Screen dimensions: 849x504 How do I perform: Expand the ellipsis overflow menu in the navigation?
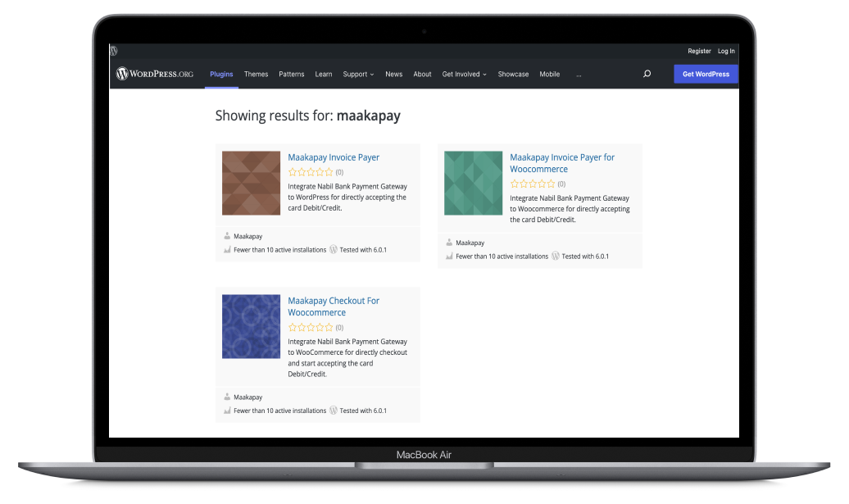point(579,75)
